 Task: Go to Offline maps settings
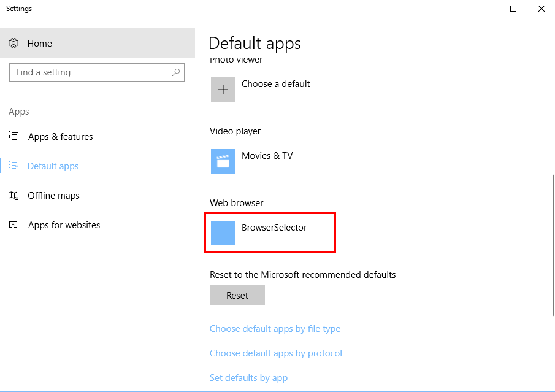click(x=98, y=196)
